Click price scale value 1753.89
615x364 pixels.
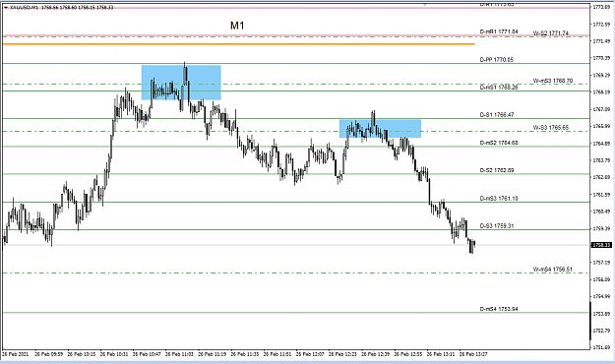[601, 314]
